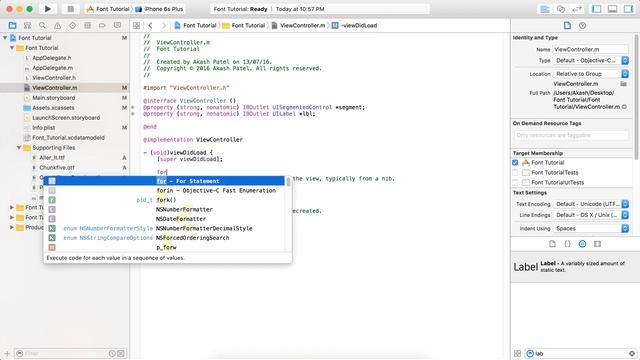Check the Font TutorialUITests target membership
This screenshot has width=640, height=360.
pos(515,182)
